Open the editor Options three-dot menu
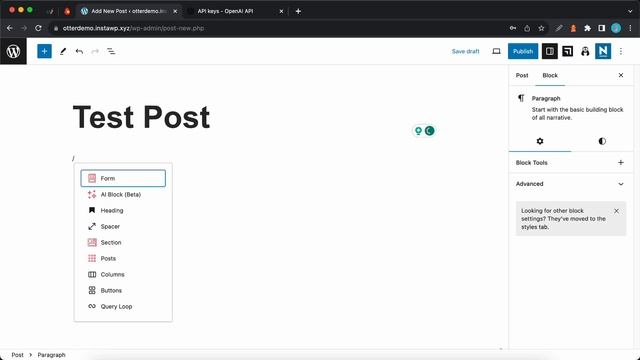640x360 pixels. click(621, 51)
